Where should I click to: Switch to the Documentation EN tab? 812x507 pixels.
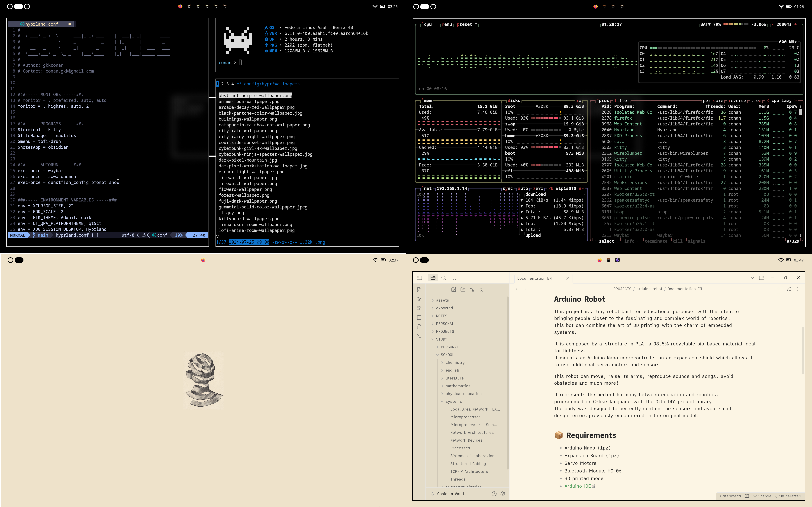coord(534,278)
